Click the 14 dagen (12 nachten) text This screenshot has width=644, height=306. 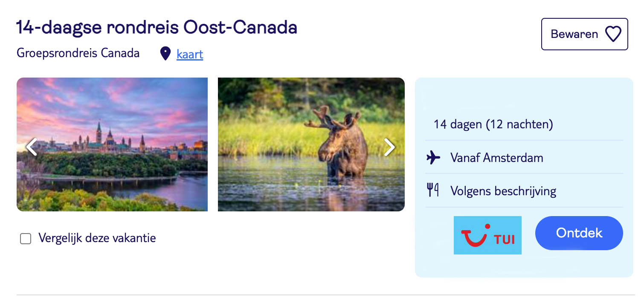(x=493, y=124)
